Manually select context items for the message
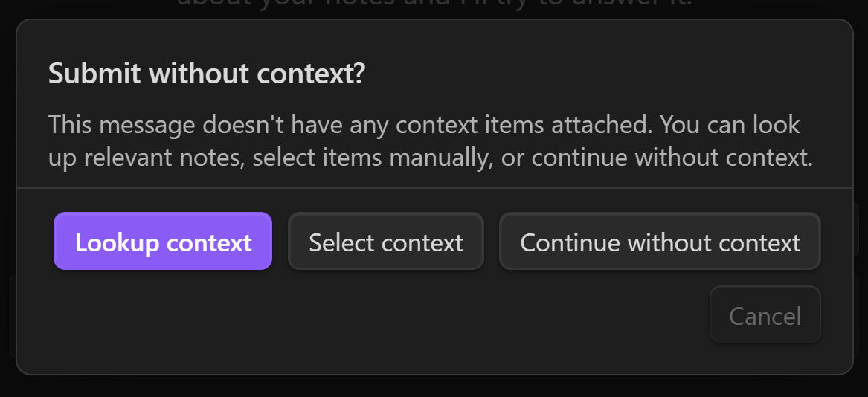 [386, 242]
